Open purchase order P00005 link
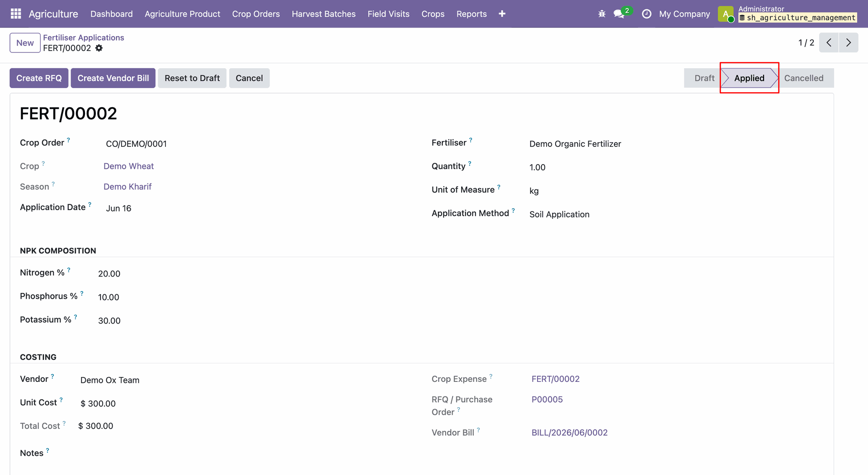 pyautogui.click(x=547, y=400)
